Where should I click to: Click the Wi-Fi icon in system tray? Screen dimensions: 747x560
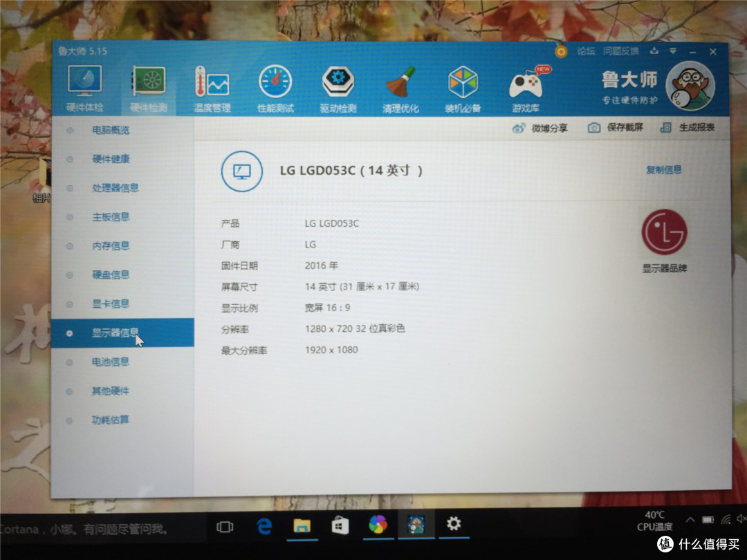click(726, 519)
